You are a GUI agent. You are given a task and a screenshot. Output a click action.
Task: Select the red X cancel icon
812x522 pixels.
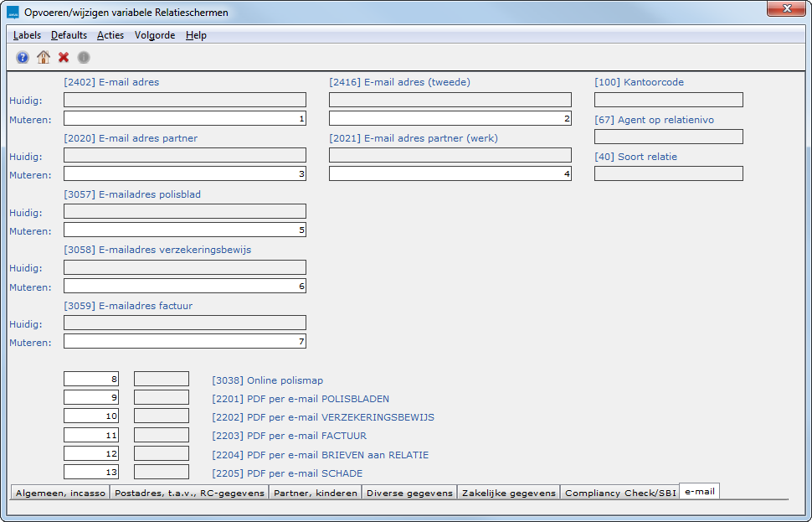[x=63, y=57]
